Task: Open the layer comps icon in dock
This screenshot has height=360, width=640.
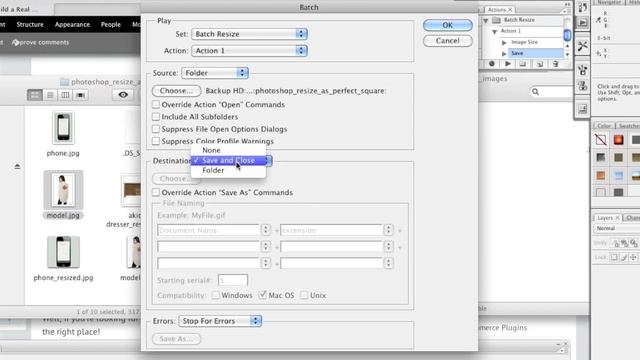Action: point(582,109)
